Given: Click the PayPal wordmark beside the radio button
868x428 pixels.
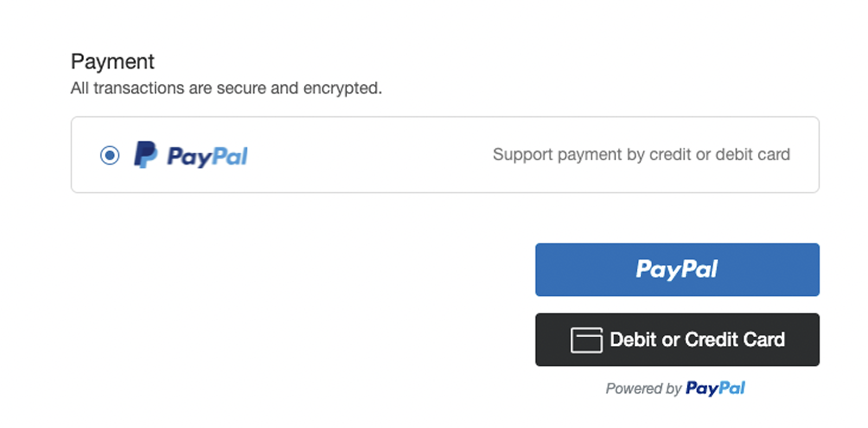Looking at the screenshot, I should [x=207, y=156].
